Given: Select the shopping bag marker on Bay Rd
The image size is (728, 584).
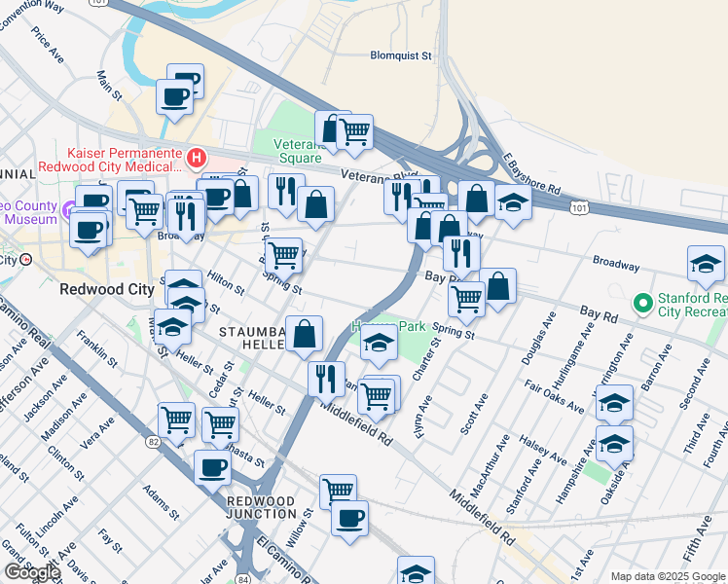Looking at the screenshot, I should coord(497,289).
